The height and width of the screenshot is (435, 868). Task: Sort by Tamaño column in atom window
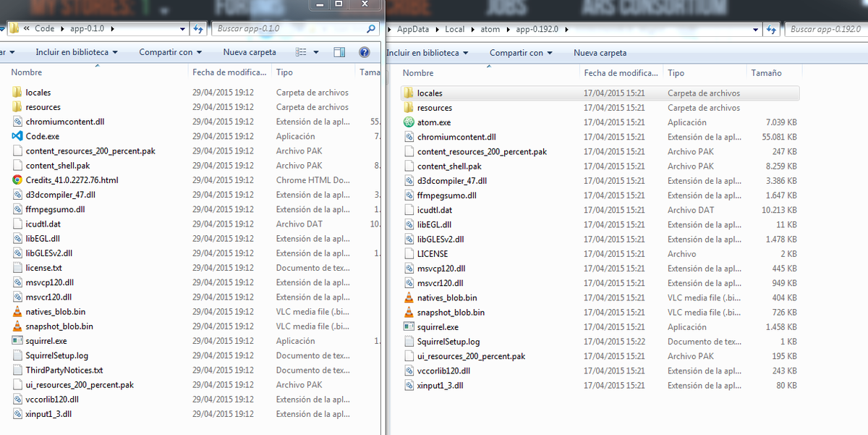[x=775, y=73]
